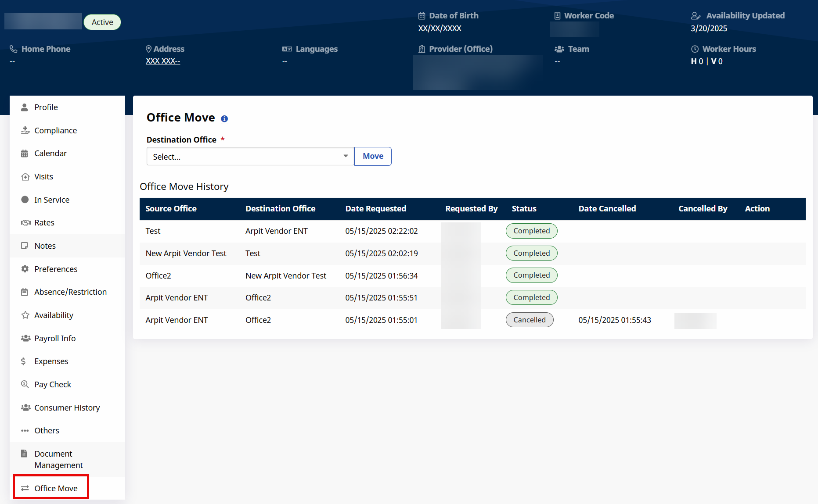This screenshot has height=504, width=818.
Task: Click the Expenses dollar icon
Action: [x=24, y=361]
